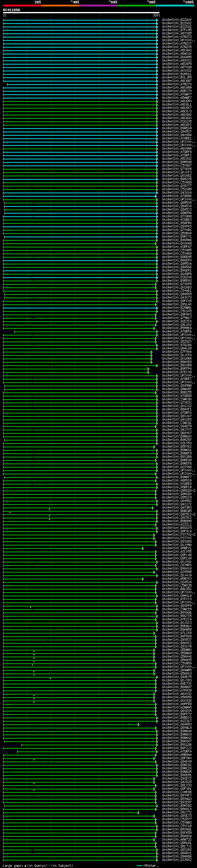The height and width of the screenshot is (868, 197).
Task: Click the red 20% identity legend segment
Action: point(22,6)
